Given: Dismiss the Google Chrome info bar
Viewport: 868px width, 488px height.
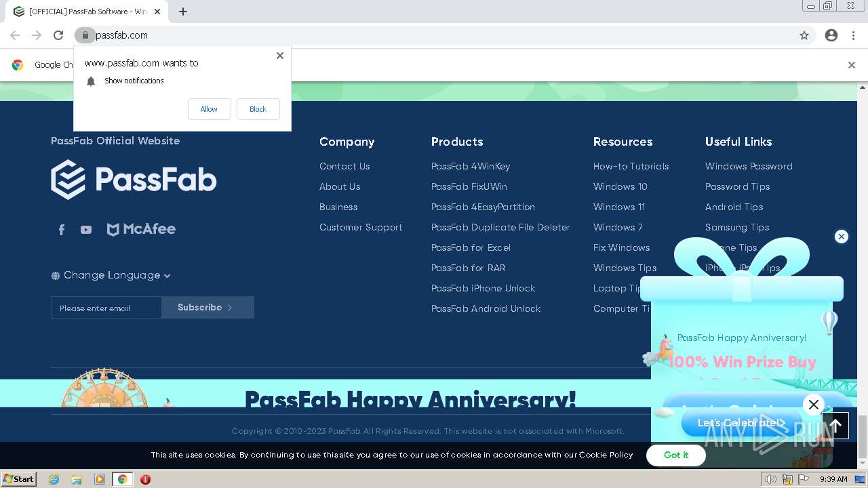Looking at the screenshot, I should coord(851,65).
